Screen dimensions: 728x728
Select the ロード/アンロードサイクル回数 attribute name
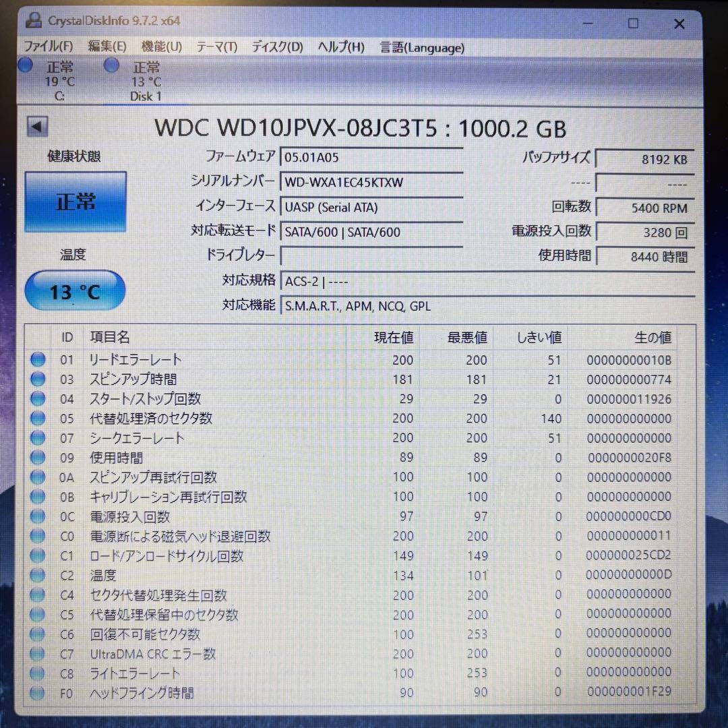point(166,555)
